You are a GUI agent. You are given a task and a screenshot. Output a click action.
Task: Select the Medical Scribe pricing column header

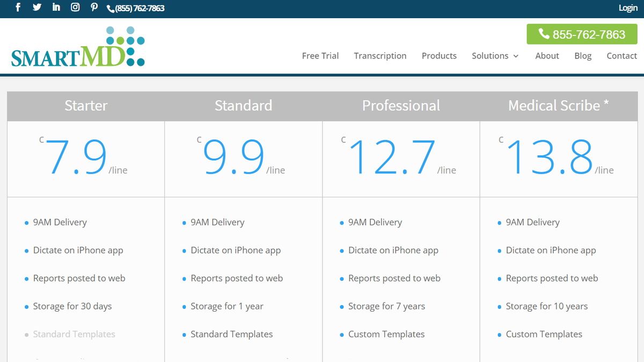click(558, 106)
